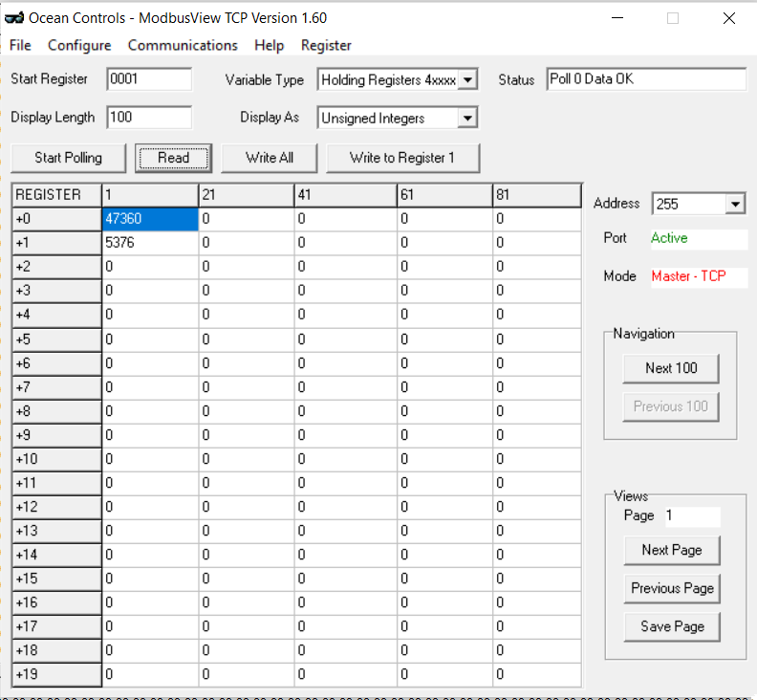Click the +19 row header
This screenshot has height=700, width=757.
pyautogui.click(x=57, y=674)
